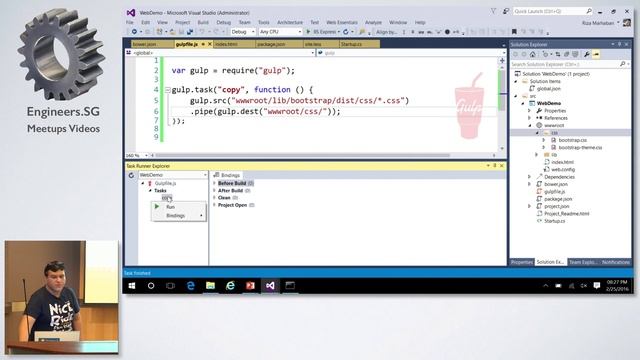Screen dimensions: 640x360
Task: Open Windows Start menu
Action: 132,286
